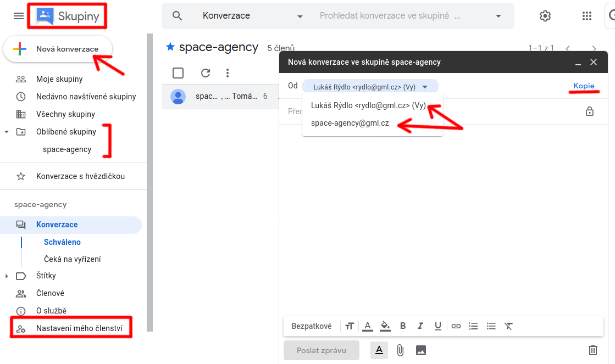Click the Skupiny logo
615x364 pixels.
point(68,16)
